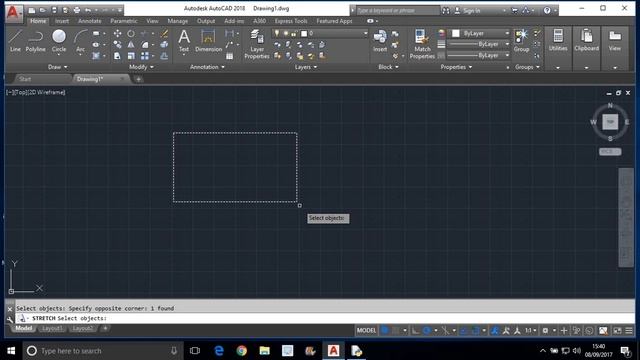The width and height of the screenshot is (640, 360).
Task: Select the Polyline tool
Action: pos(36,41)
